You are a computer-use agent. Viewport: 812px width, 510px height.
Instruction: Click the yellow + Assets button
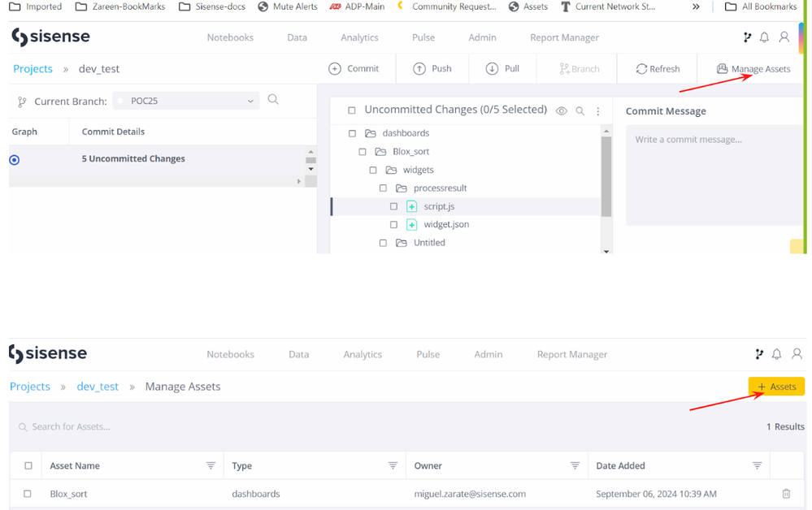[x=776, y=387]
